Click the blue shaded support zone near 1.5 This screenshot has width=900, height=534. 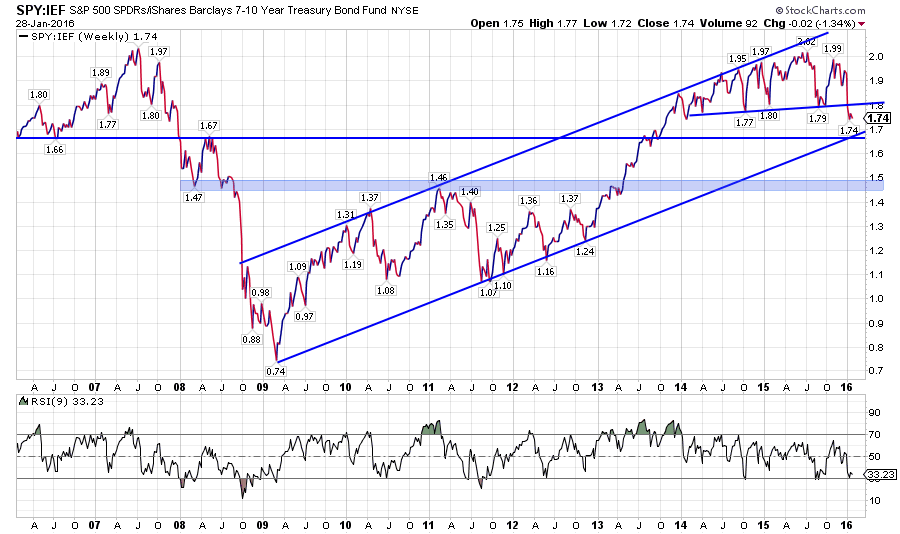[x=532, y=185]
